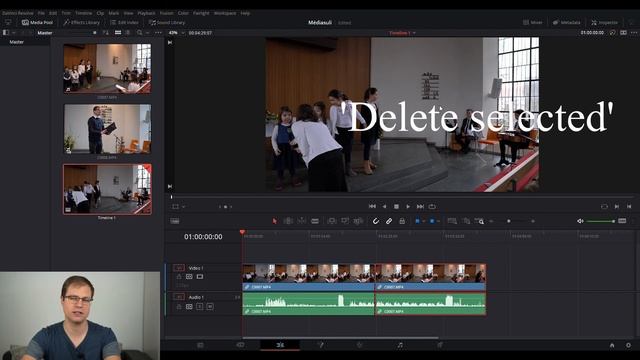This screenshot has width=640, height=360.
Task: Mute the Audio 1 track
Action: 210,306
